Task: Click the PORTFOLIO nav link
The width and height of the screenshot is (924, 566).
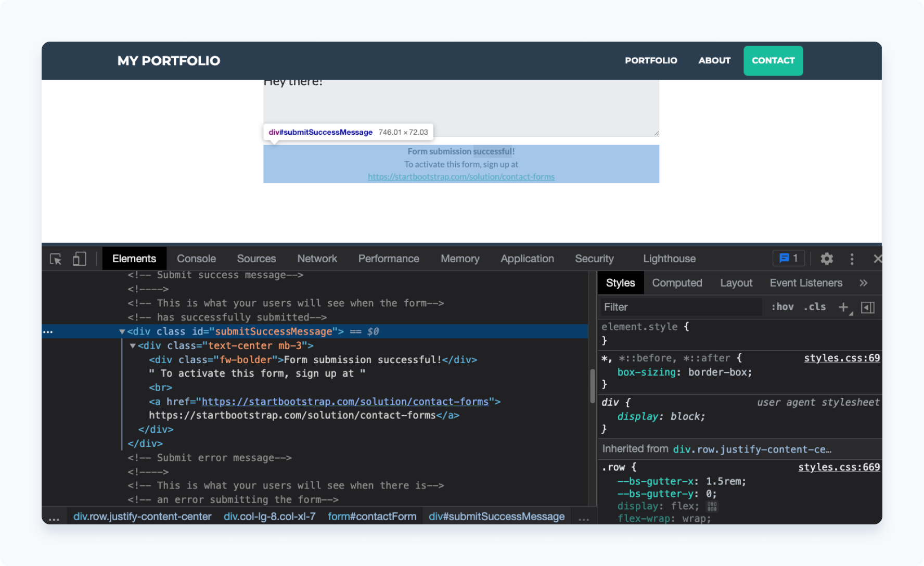Action: click(651, 60)
